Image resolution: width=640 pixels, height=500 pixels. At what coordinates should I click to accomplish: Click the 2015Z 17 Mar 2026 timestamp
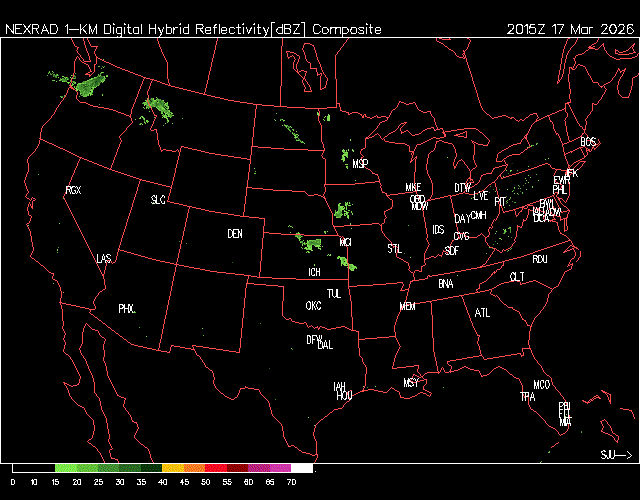tap(570, 30)
